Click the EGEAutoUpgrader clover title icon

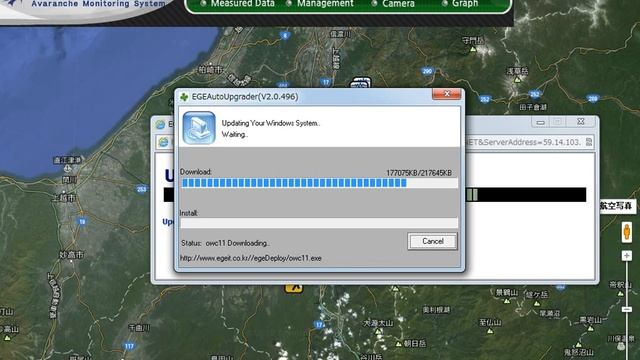point(184,97)
